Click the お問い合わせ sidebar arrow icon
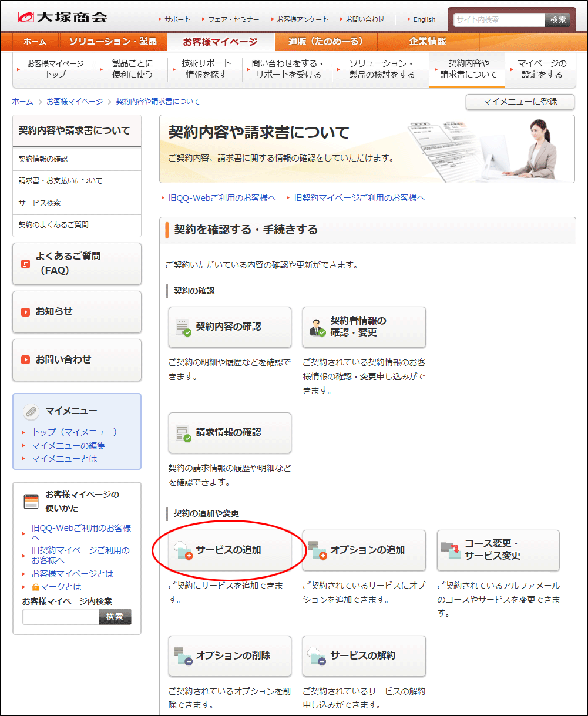The height and width of the screenshot is (716, 588). (x=25, y=360)
